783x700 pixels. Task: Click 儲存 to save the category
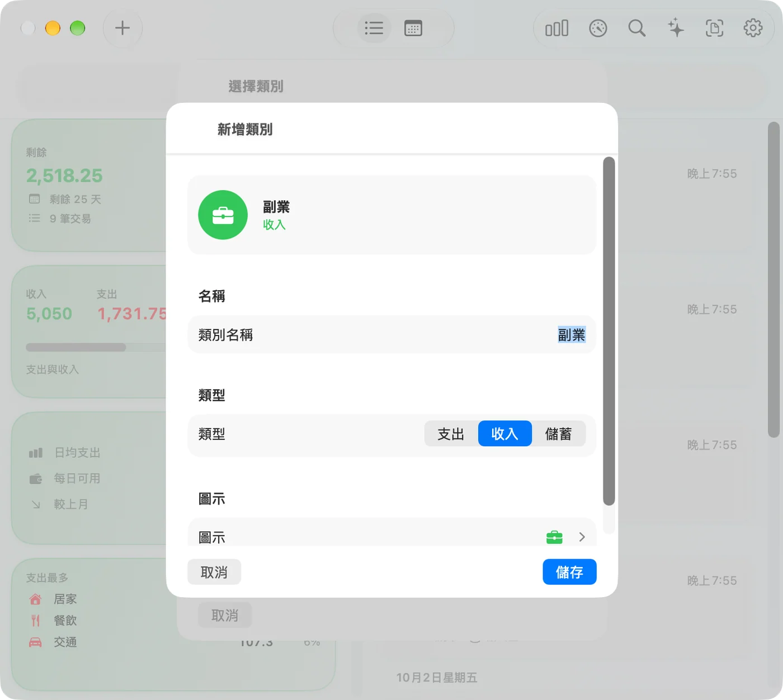coord(569,572)
